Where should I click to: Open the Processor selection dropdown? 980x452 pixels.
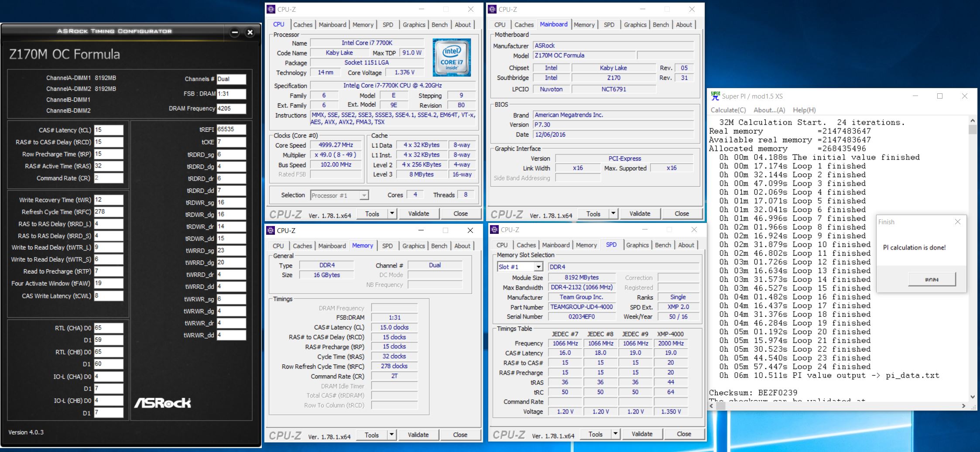coord(364,195)
